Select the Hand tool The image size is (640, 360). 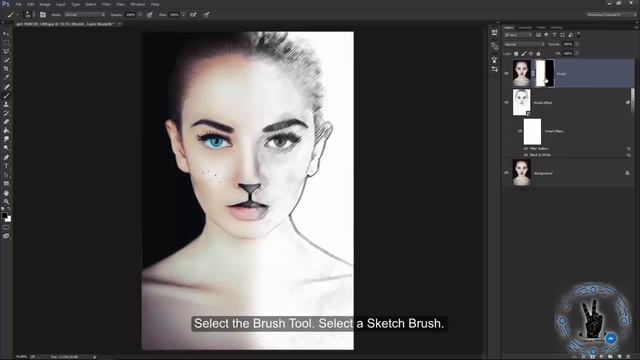[x=6, y=193]
